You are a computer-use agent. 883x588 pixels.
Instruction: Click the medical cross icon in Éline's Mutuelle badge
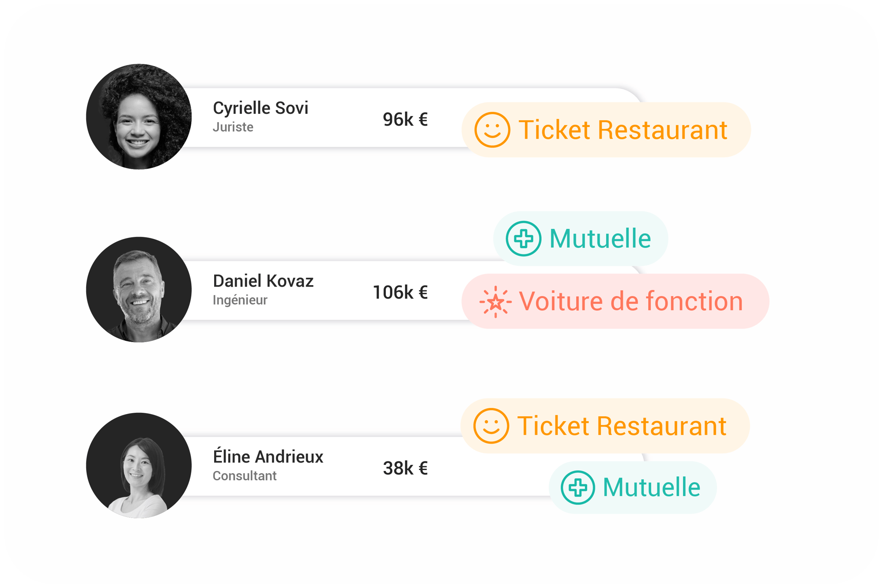(x=577, y=487)
